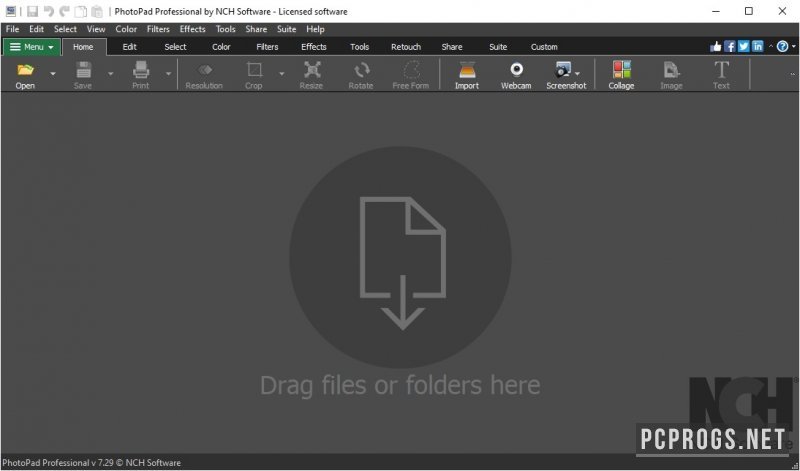Open the Select menu in menu bar

click(x=65, y=29)
